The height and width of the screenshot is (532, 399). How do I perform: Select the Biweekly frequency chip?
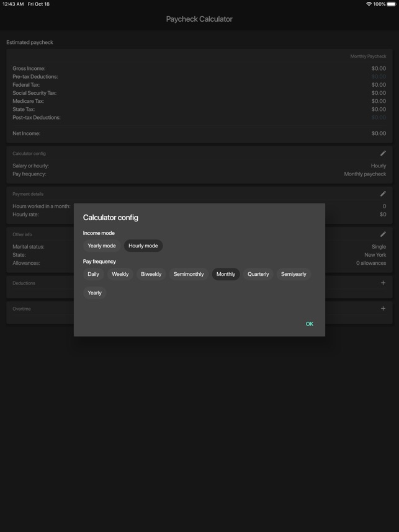[151, 274]
